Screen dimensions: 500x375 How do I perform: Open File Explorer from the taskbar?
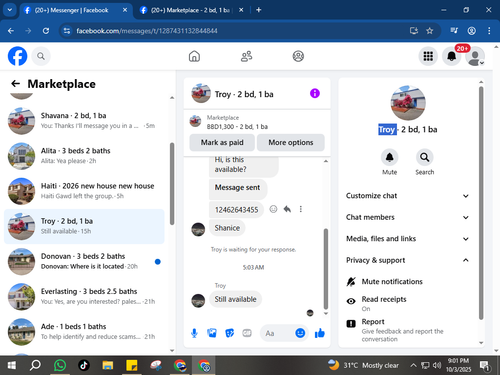tap(108, 365)
